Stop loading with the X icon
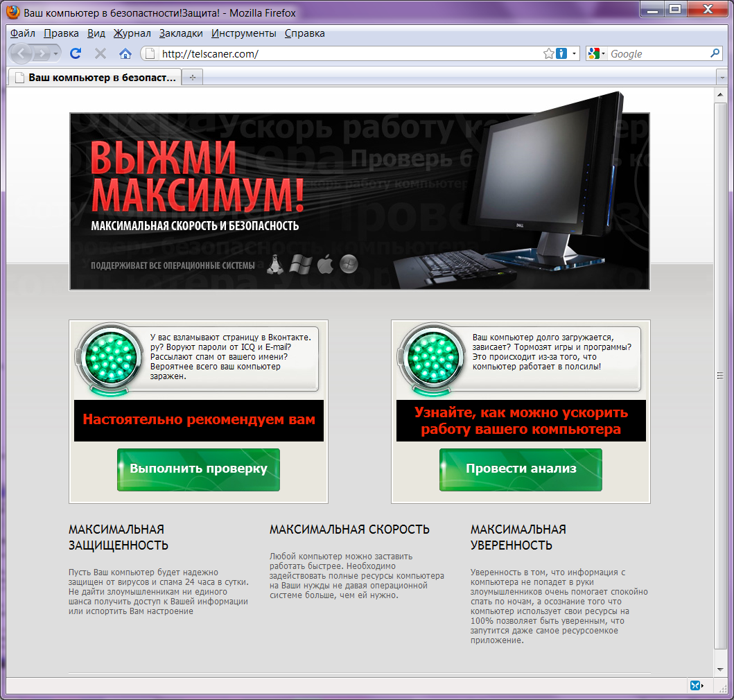Screen dimensions: 734x700 coord(101,54)
